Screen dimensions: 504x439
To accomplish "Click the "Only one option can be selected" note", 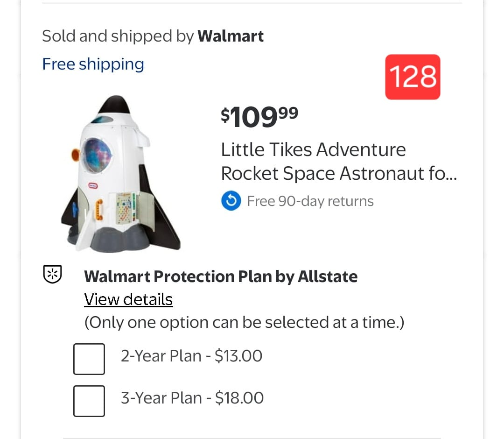I will (244, 322).
